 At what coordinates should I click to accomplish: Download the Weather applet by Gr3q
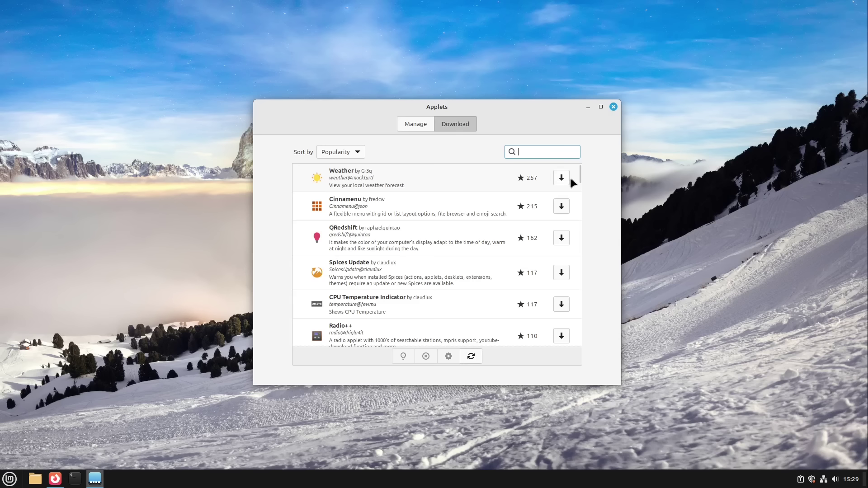pos(561,178)
